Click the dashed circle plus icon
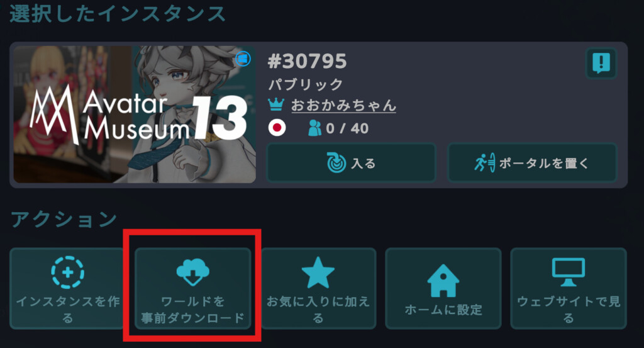Screen dimensions: 644x348 pyautogui.click(x=68, y=272)
